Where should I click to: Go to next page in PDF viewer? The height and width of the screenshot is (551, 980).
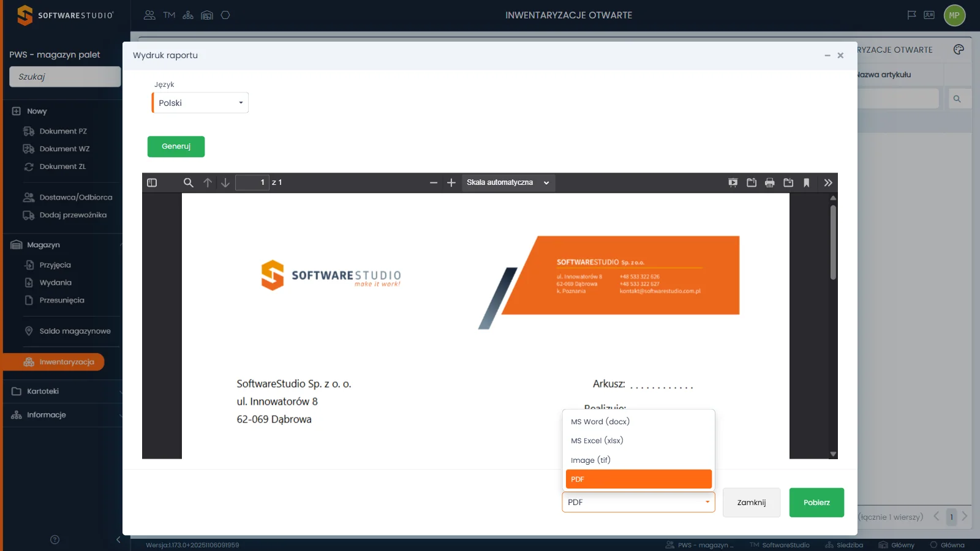[225, 182]
